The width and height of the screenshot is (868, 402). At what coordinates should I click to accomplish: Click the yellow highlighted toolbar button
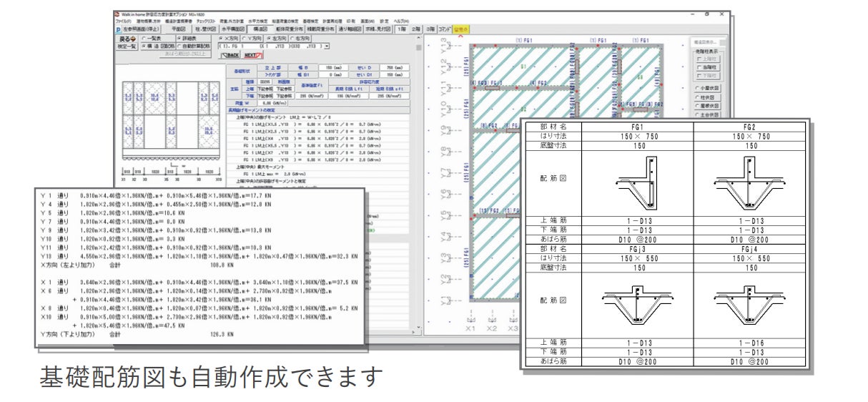tap(460, 29)
